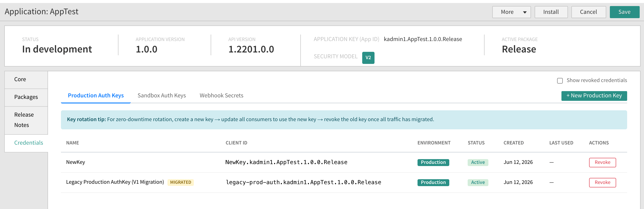Install the AppTest application
644x209 pixels.
pyautogui.click(x=551, y=12)
